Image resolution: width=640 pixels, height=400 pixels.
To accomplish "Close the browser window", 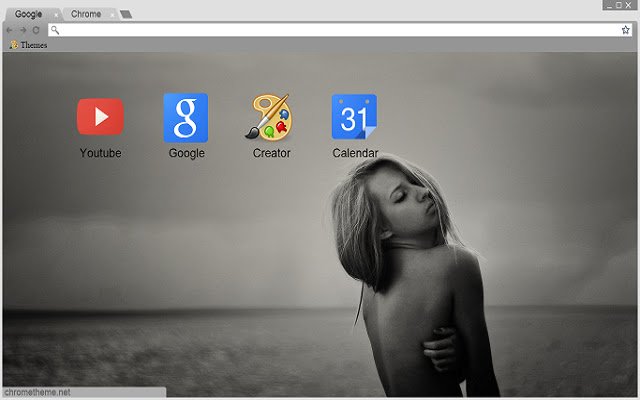I will click(x=629, y=5).
